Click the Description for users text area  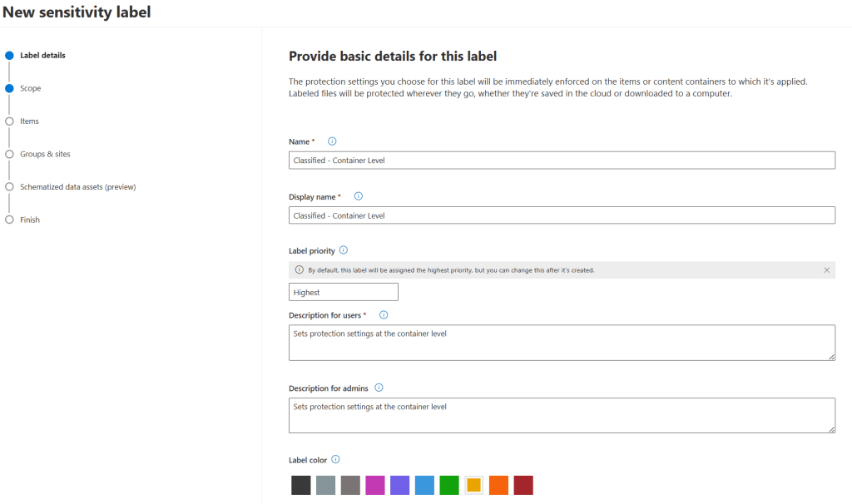(x=562, y=343)
